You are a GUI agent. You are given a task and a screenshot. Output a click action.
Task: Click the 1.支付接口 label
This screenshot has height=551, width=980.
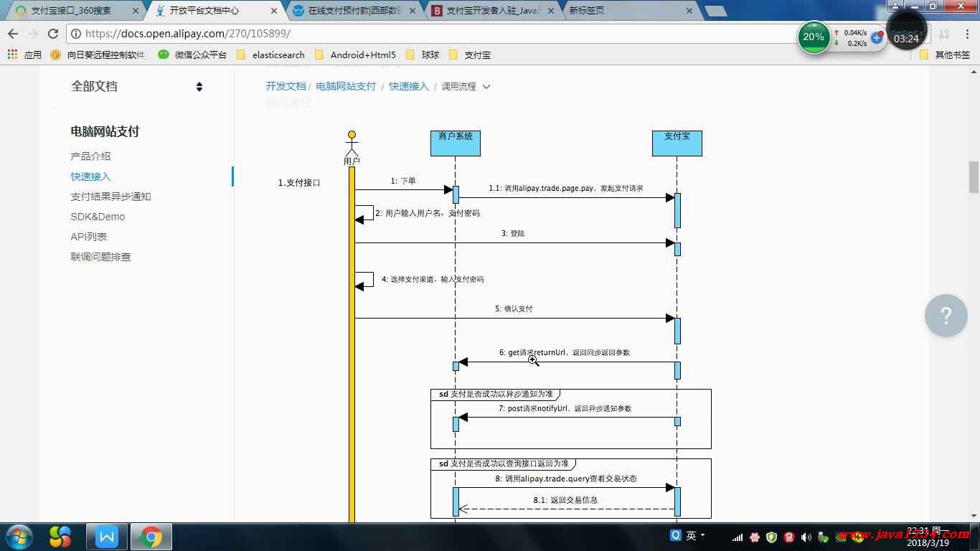(299, 183)
